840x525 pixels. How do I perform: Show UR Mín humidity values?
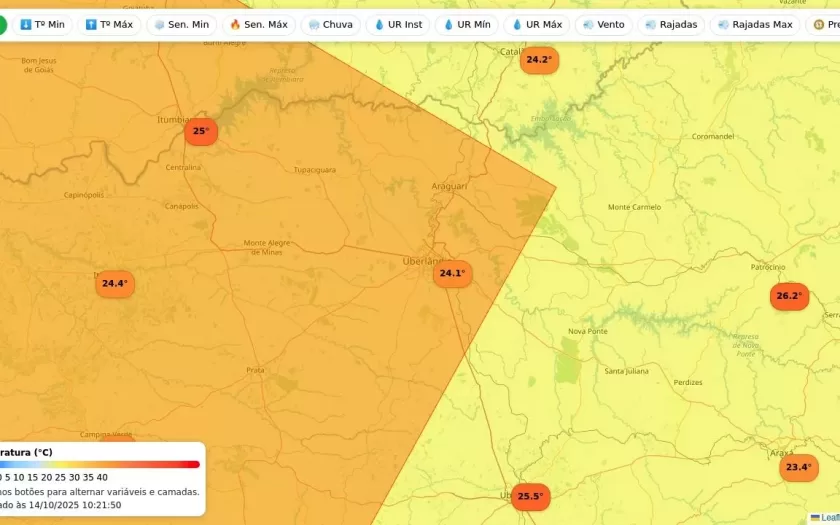click(x=467, y=25)
